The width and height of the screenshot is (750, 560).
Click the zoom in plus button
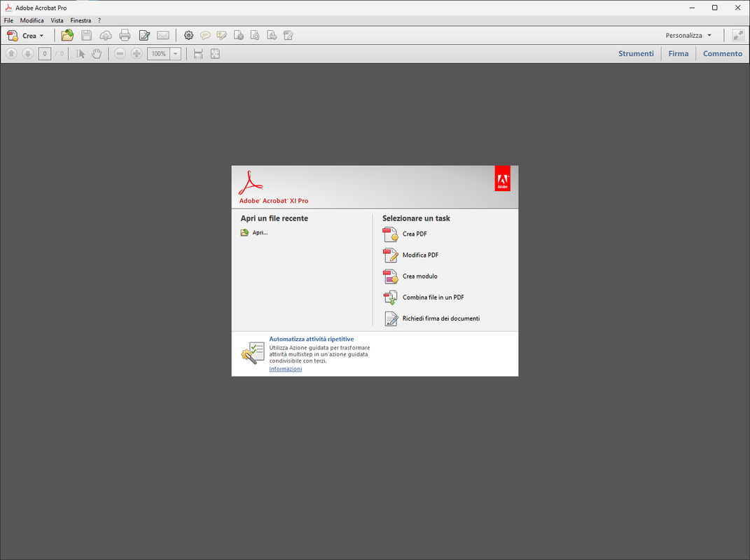137,54
